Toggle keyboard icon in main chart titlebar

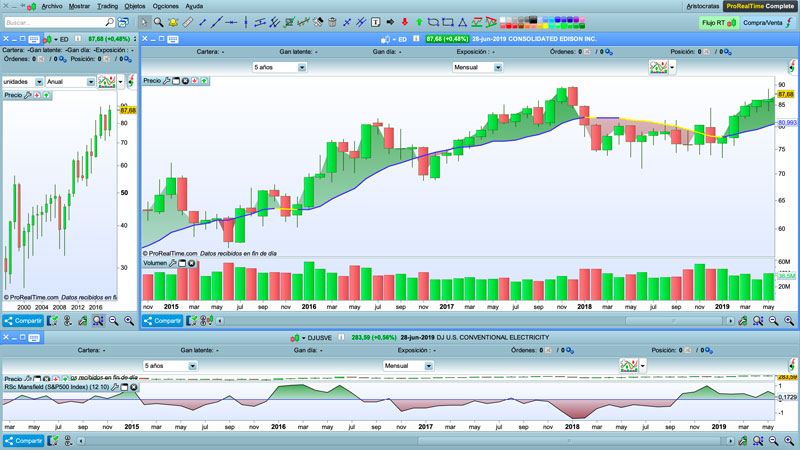click(x=173, y=39)
